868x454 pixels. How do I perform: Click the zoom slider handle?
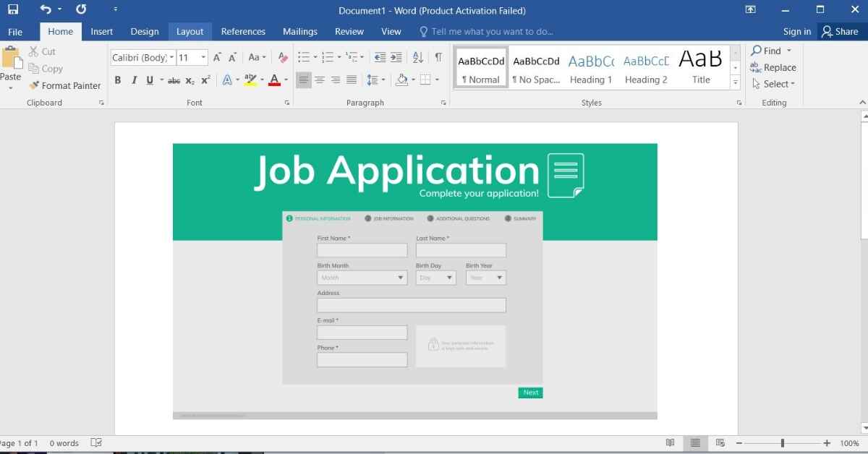[782, 443]
